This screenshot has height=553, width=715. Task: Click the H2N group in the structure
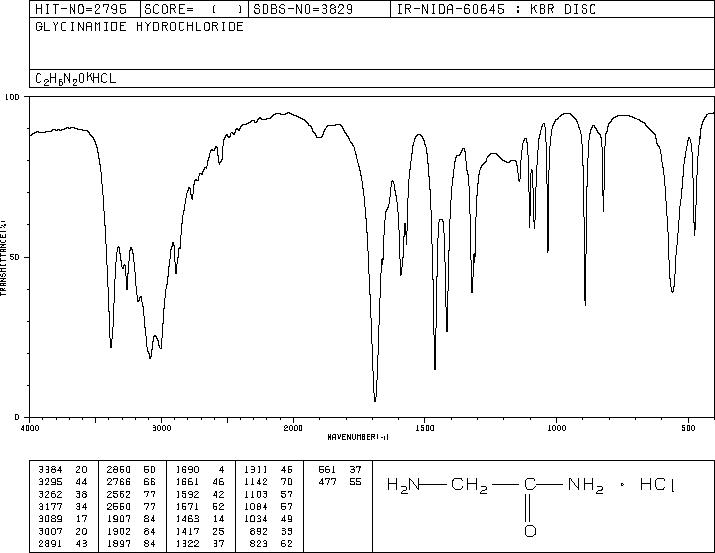403,485
